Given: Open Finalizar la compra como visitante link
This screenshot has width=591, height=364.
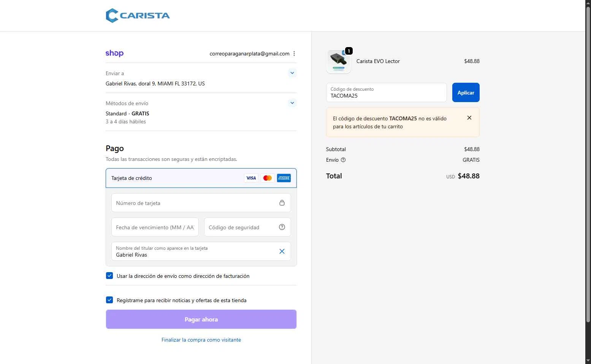Looking at the screenshot, I should (201, 340).
